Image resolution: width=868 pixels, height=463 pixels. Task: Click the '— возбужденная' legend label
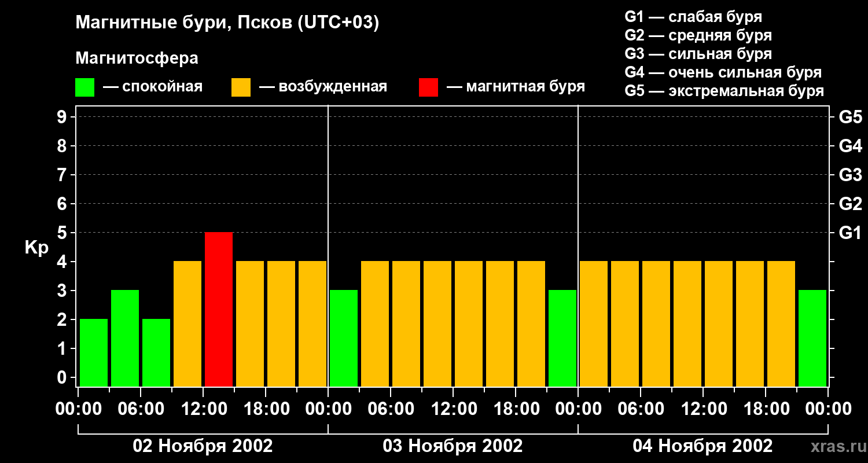click(x=323, y=87)
